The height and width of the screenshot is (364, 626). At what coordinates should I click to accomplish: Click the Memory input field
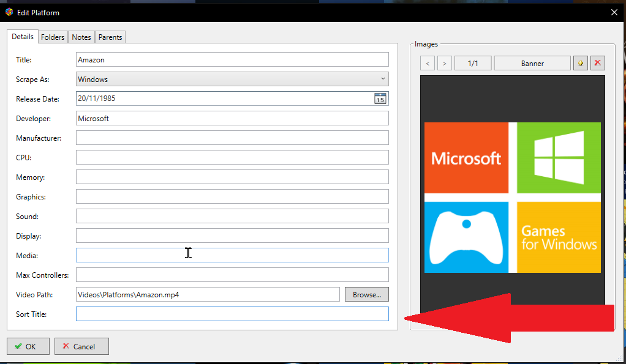(x=232, y=177)
